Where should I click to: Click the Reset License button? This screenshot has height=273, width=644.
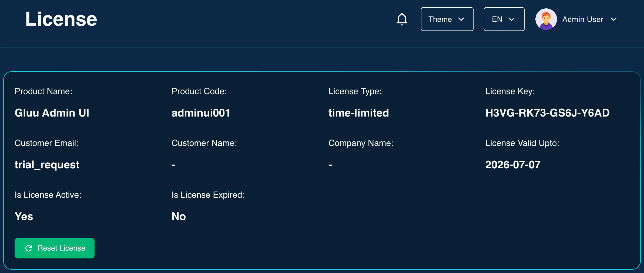point(55,248)
